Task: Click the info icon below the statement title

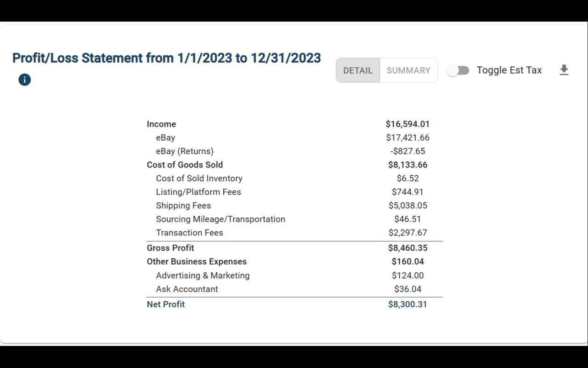Action: click(x=24, y=80)
